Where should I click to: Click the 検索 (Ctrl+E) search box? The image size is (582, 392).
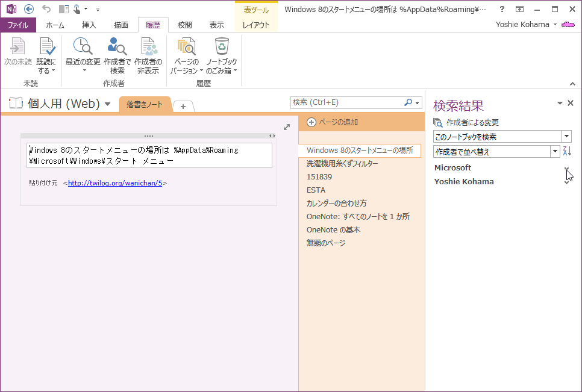tap(346, 102)
